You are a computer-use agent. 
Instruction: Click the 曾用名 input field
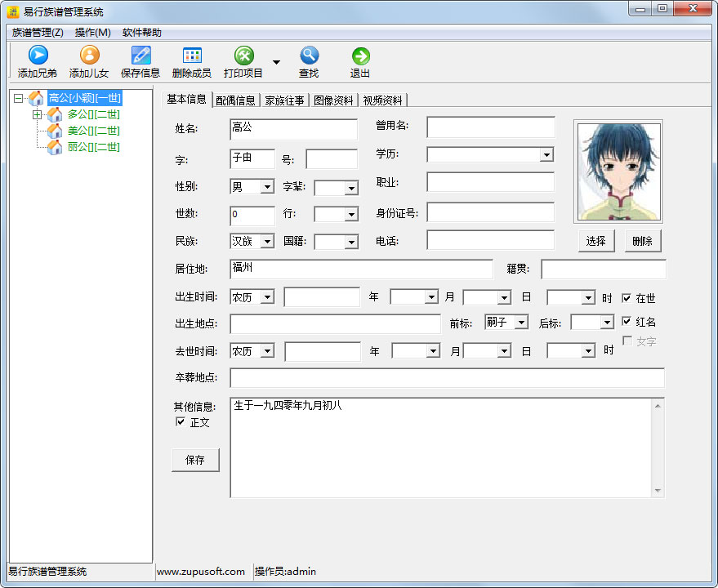tap(491, 127)
